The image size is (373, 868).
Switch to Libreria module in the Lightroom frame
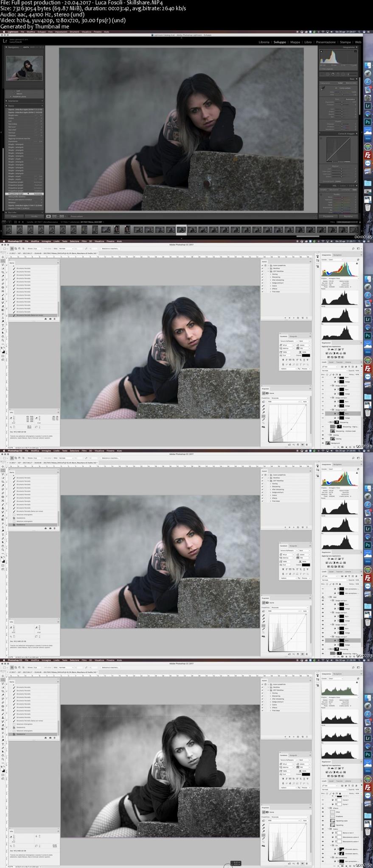(x=264, y=42)
